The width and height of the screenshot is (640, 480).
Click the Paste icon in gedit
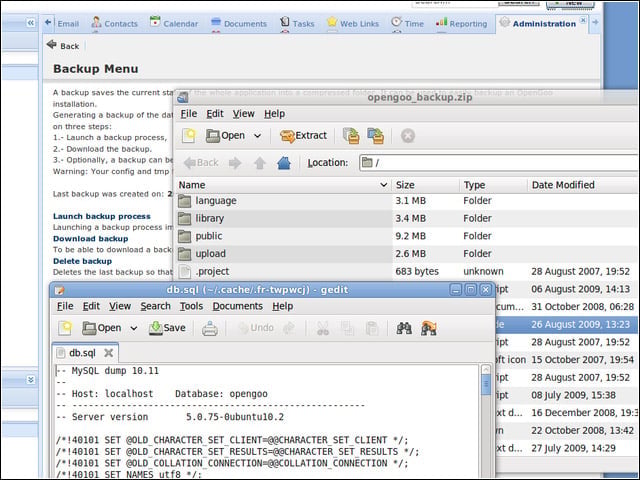372,328
